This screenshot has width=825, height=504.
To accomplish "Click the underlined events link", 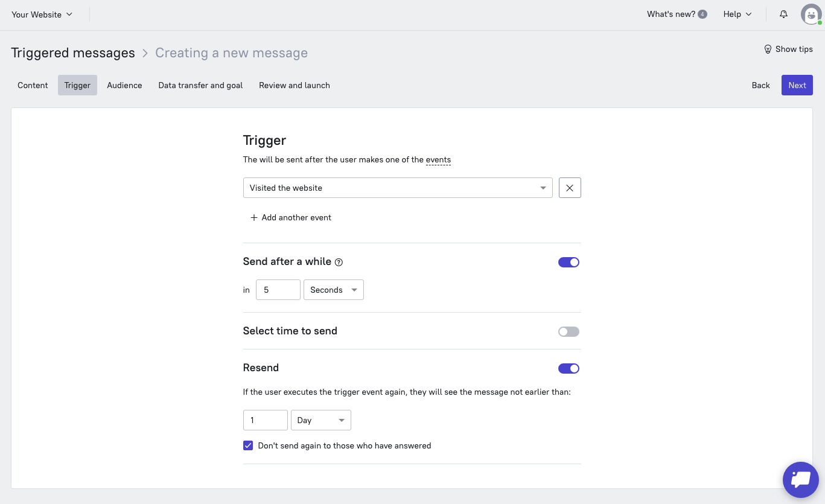I will [x=438, y=160].
